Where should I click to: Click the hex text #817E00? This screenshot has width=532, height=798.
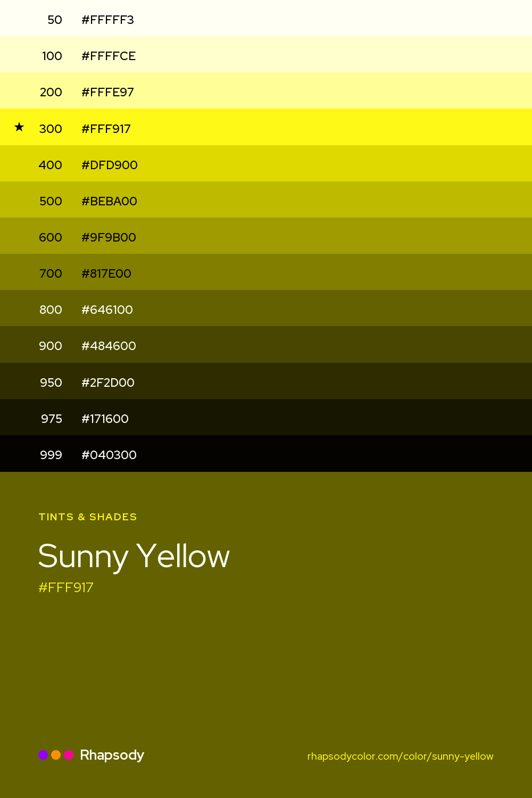106,273
